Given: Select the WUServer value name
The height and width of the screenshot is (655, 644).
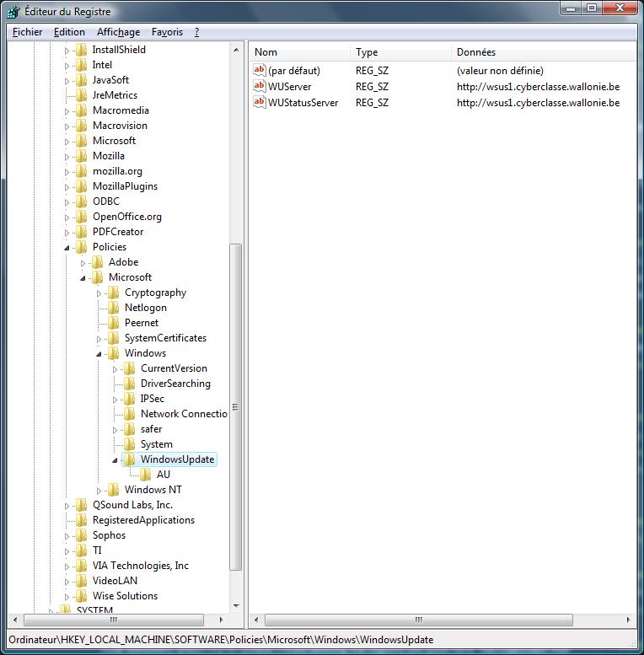Looking at the screenshot, I should pyautogui.click(x=289, y=87).
